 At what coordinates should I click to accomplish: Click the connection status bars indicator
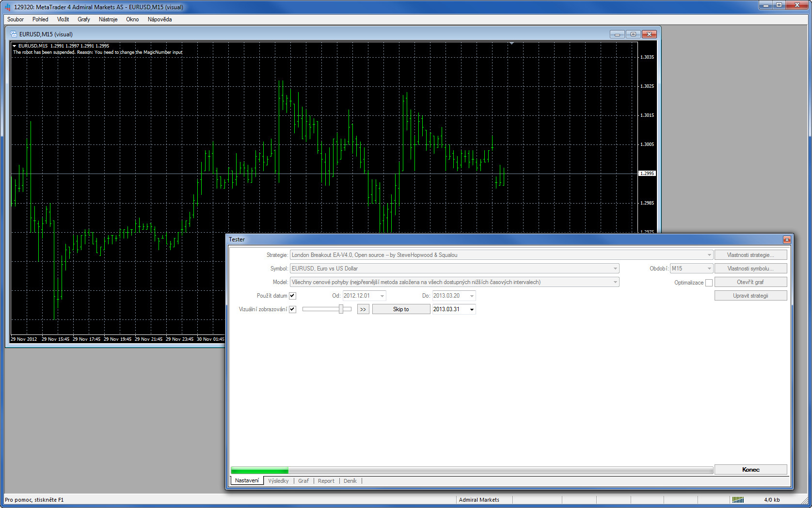(738, 500)
